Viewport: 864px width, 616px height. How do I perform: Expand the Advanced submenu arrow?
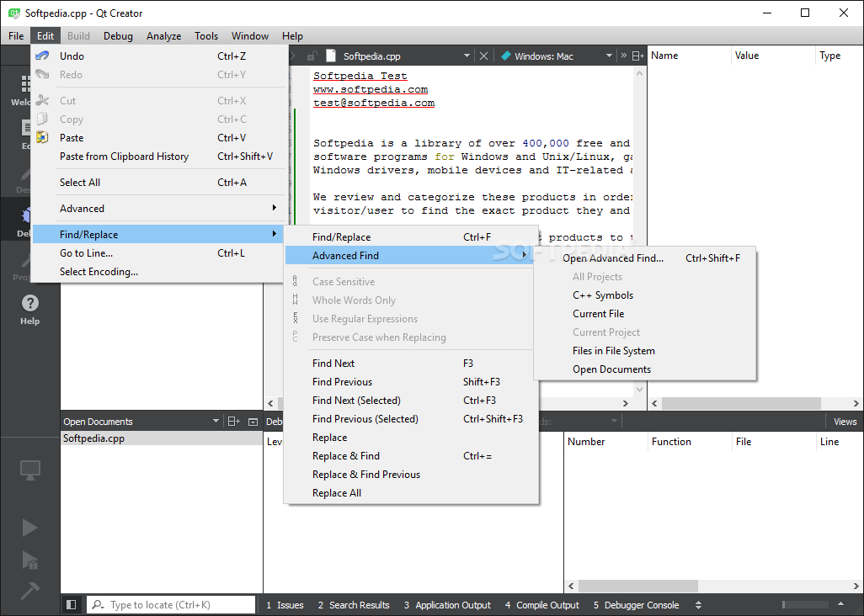[274, 208]
